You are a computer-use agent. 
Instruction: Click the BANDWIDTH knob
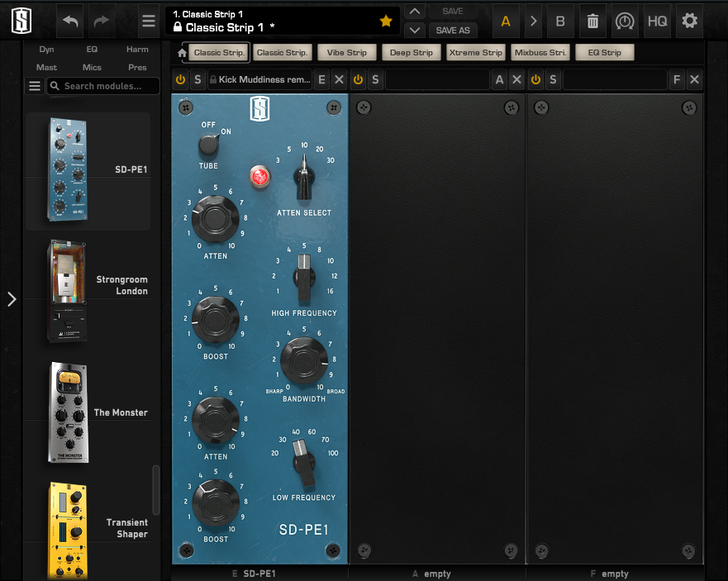[x=303, y=360]
